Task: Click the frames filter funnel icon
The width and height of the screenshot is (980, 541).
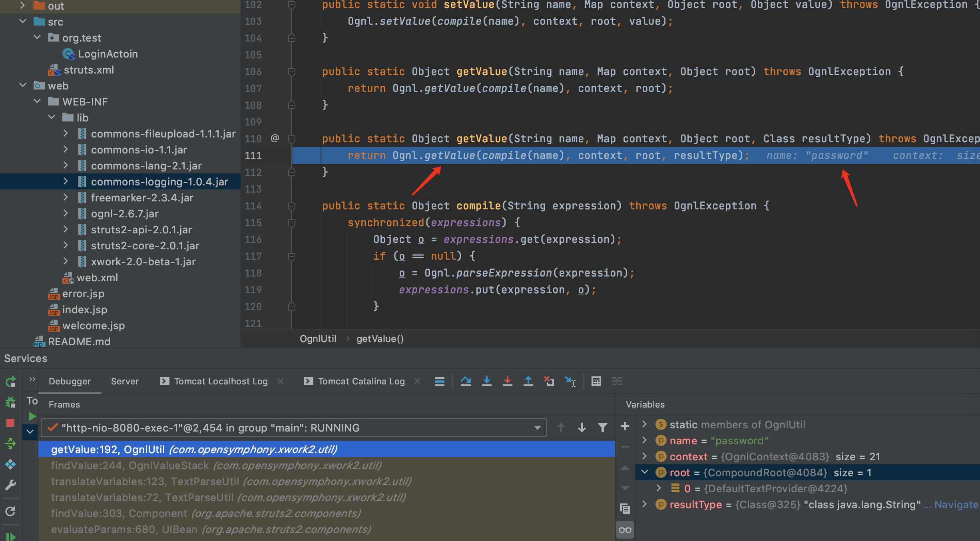Action: [x=603, y=428]
